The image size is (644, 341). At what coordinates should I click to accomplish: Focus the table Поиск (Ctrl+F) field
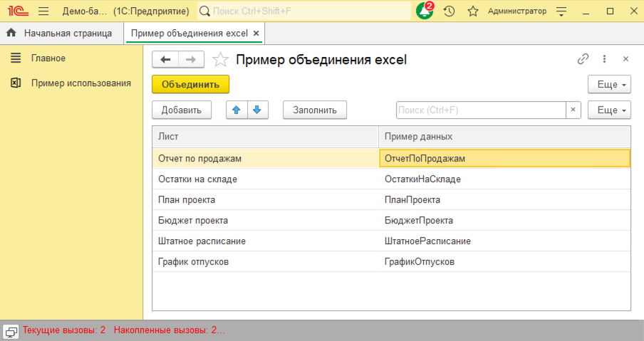point(481,110)
